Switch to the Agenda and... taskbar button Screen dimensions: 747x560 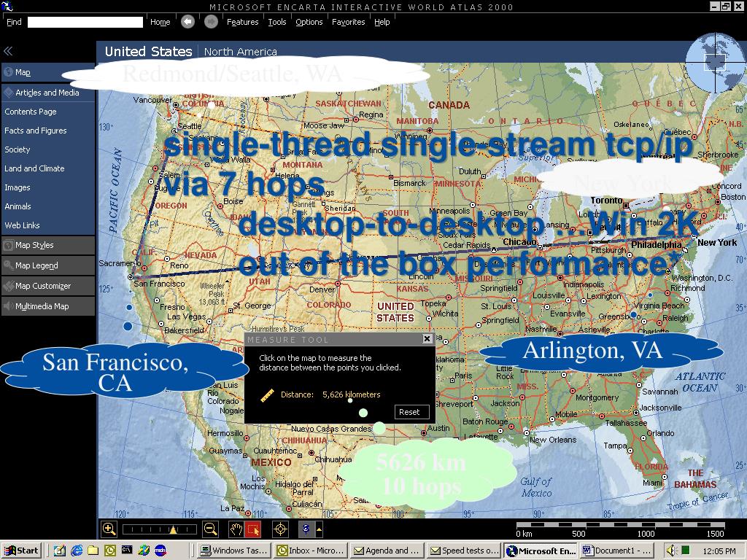point(387,551)
